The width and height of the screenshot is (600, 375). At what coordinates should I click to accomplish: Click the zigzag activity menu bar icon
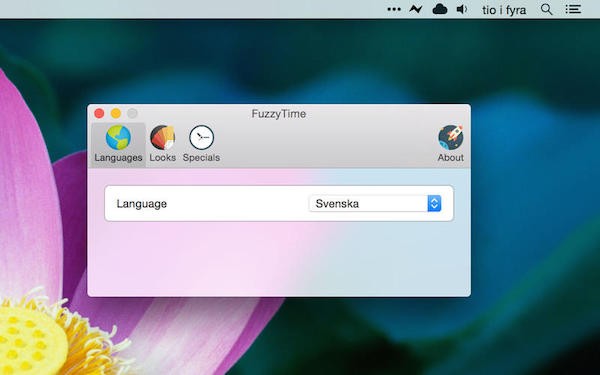click(416, 9)
